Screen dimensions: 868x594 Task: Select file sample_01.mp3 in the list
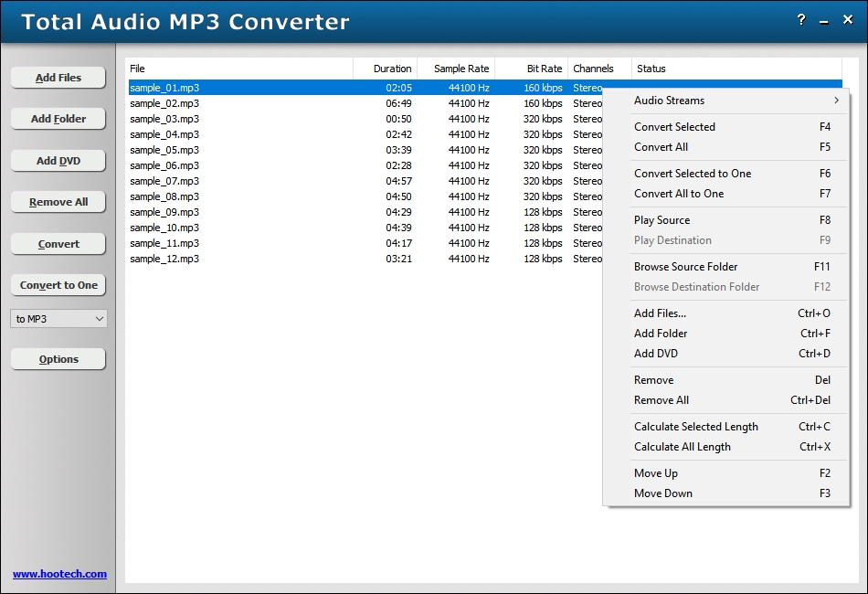[164, 88]
